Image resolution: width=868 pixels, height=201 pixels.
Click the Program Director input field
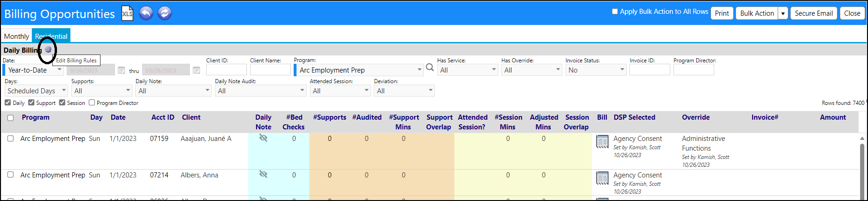[694, 70]
